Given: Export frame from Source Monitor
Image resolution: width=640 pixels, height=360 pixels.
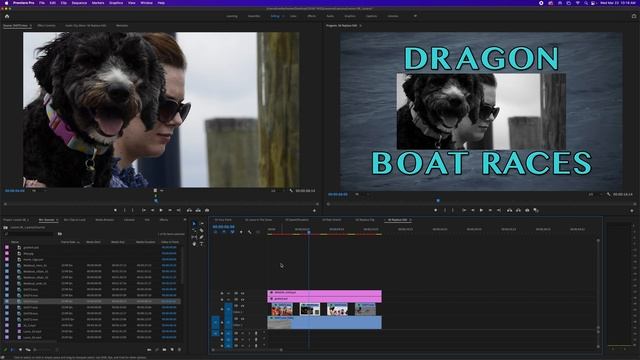Looking at the screenshot, I should (207, 210).
